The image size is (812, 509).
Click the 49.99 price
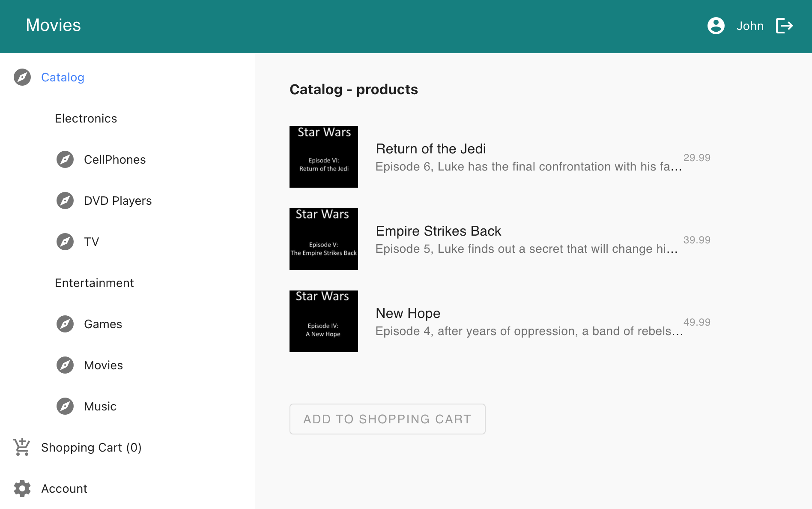pos(697,322)
